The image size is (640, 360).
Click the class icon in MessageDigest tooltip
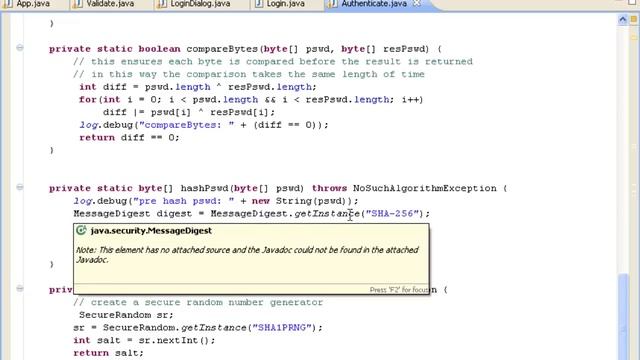point(81,231)
